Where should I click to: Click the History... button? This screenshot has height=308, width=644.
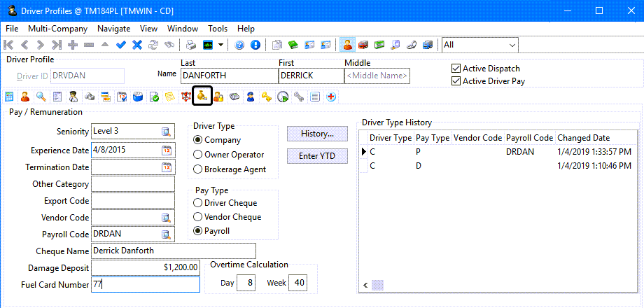pos(317,134)
